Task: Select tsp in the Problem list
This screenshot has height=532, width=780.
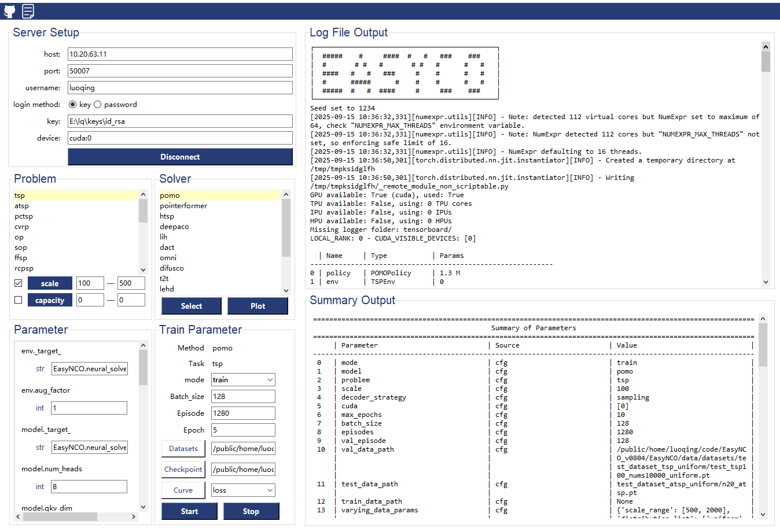Action: (x=76, y=195)
